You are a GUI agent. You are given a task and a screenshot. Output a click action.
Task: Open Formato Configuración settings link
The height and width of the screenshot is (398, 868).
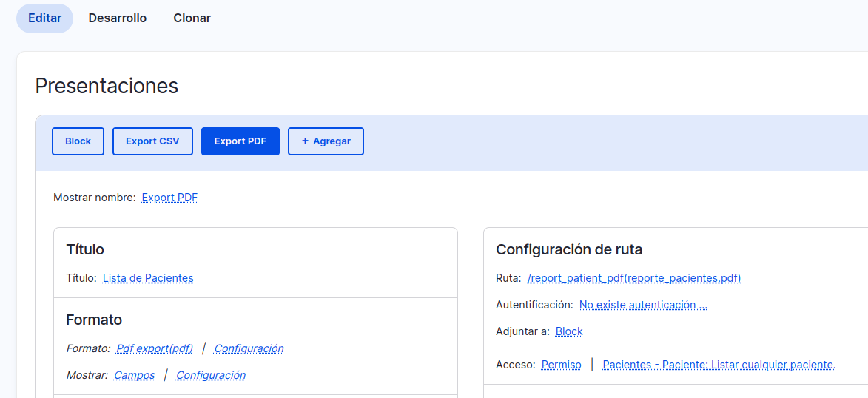click(249, 348)
